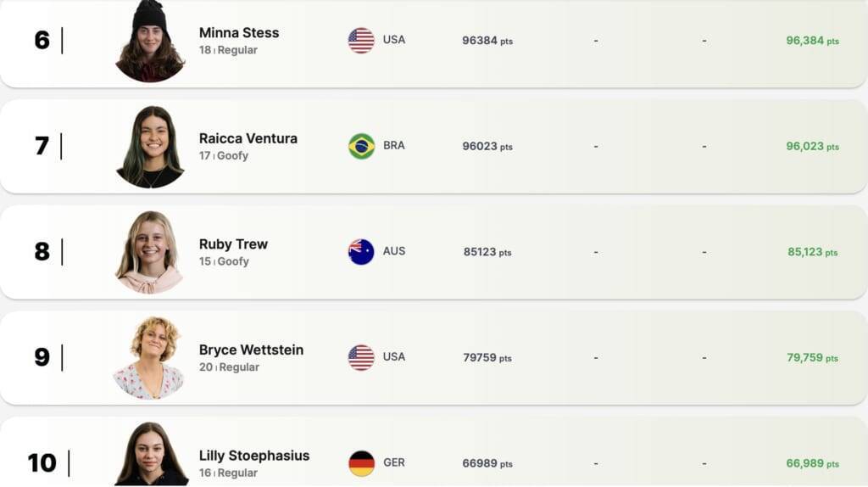
Task: Open Lilly Stoephasius name link
Action: tap(254, 456)
